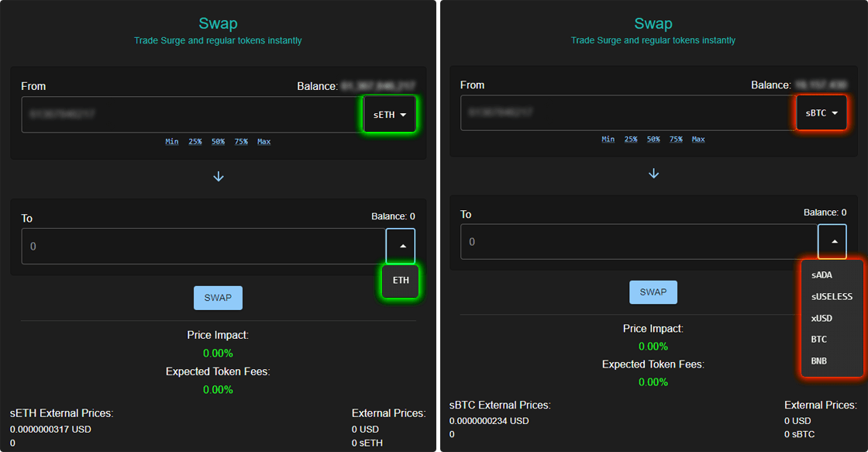Image resolution: width=868 pixels, height=452 pixels.
Task: Click the 0.0000000317 USD price text
Action: point(50,430)
